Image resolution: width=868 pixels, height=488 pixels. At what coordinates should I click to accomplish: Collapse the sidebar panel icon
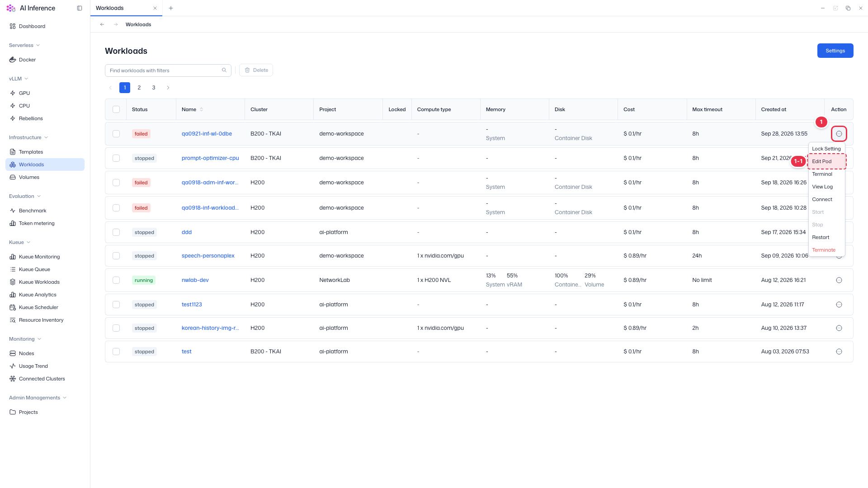[x=80, y=8]
